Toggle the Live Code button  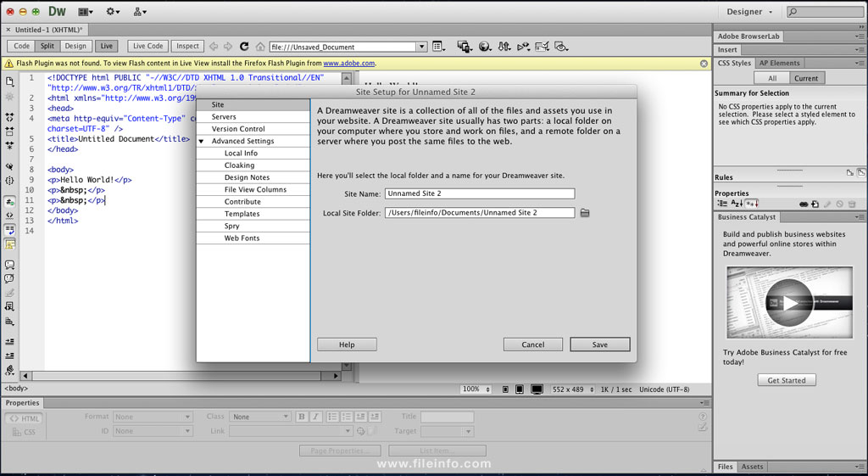click(147, 46)
